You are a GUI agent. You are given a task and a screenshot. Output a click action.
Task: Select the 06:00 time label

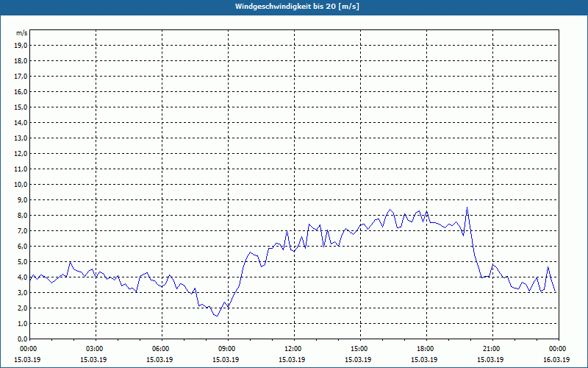[162, 349]
